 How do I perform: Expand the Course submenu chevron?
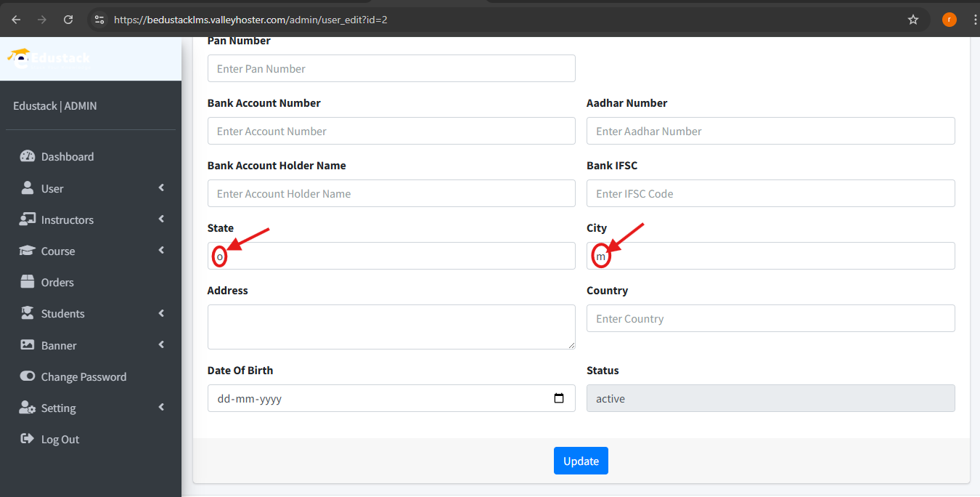pos(161,251)
